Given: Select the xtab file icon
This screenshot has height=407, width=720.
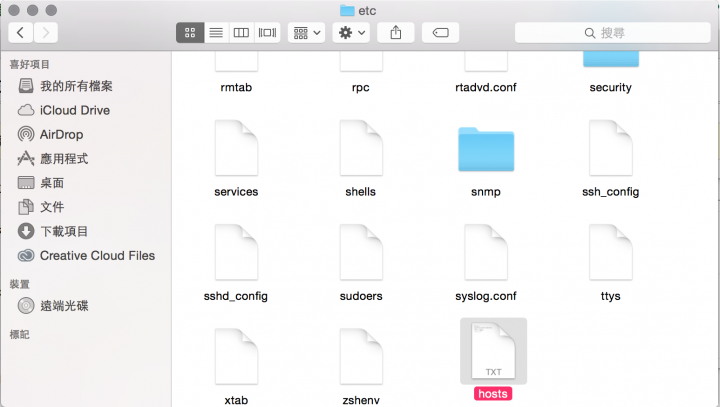Looking at the screenshot, I should tap(236, 356).
